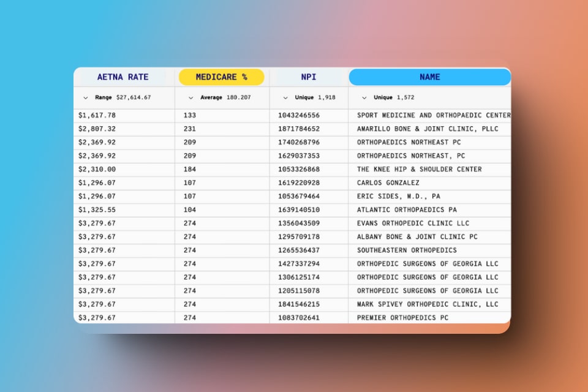The image size is (588, 392).
Task: Click the Premier Orthopedics PC name cell
Action: coord(402,318)
